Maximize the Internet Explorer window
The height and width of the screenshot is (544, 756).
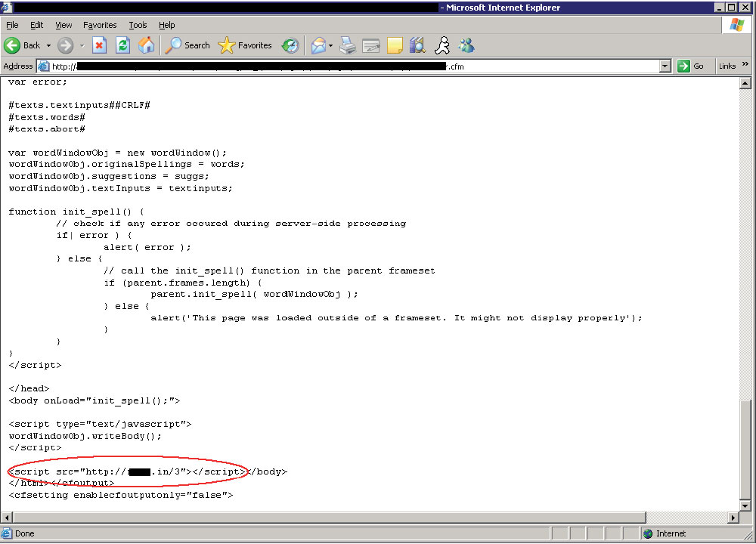point(731,8)
